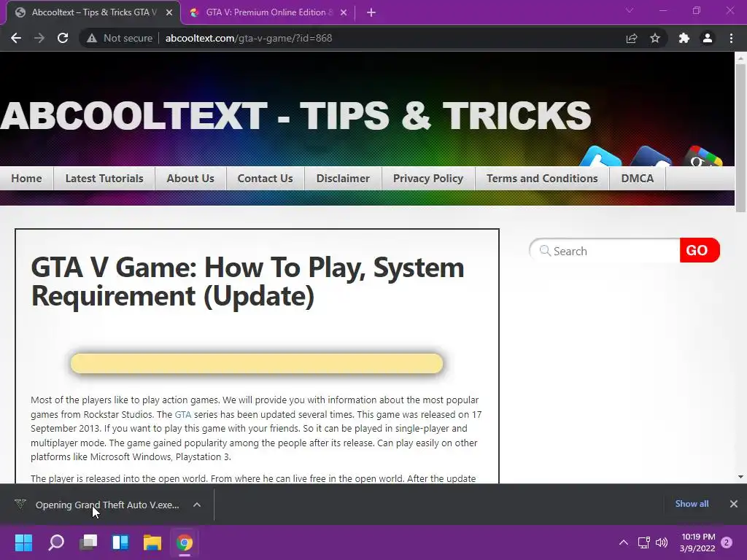Viewport: 747px width, 560px height.
Task: Click the page vertical scrollbar thumb
Action: coord(740,138)
